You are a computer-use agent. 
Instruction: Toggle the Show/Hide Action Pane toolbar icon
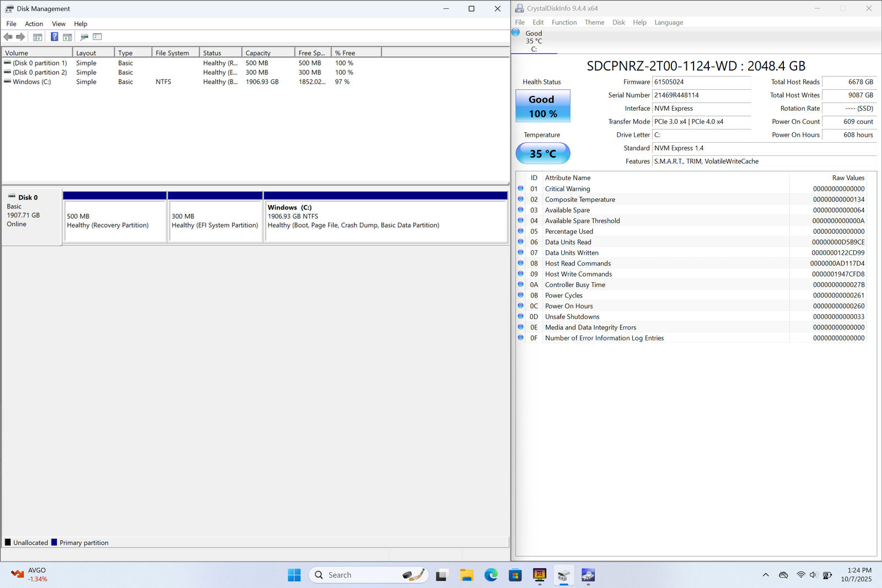tap(67, 37)
